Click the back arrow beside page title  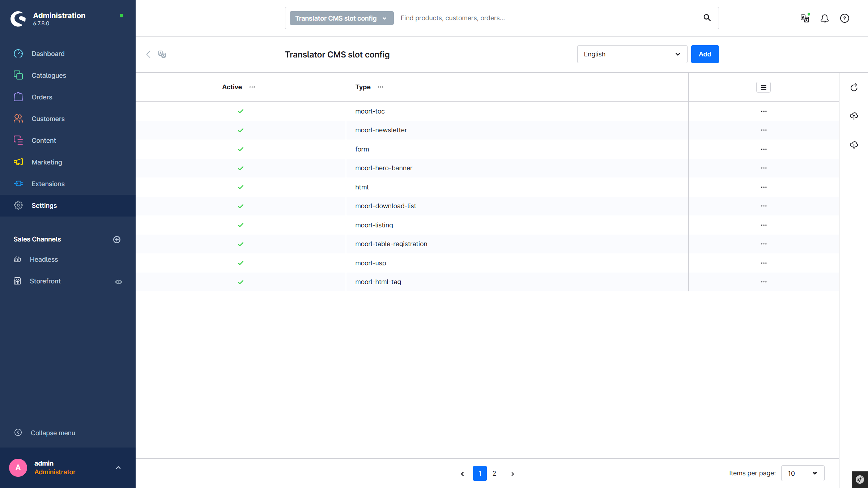(148, 54)
